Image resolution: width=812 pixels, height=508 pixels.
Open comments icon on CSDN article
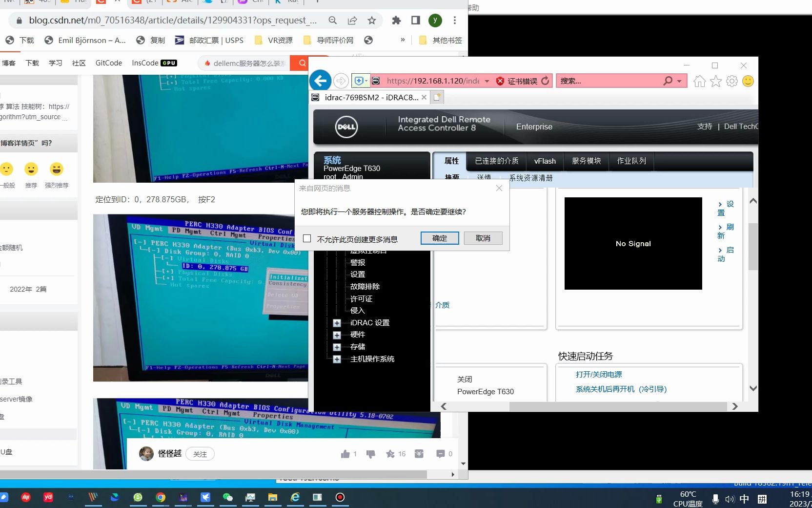tap(441, 454)
